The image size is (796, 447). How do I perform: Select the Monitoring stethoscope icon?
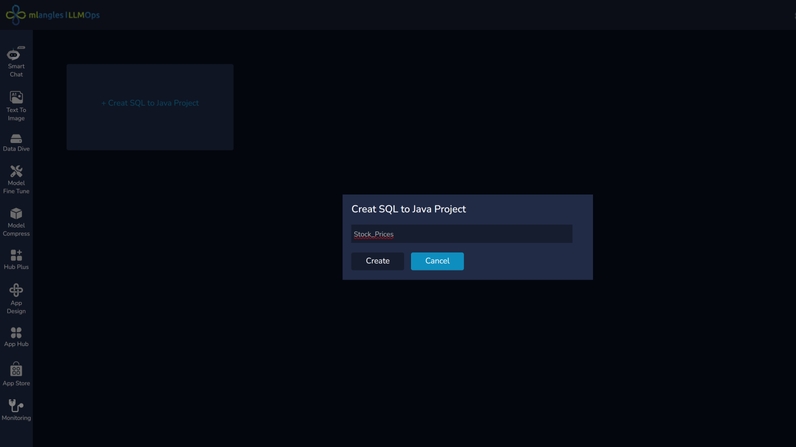point(16,405)
